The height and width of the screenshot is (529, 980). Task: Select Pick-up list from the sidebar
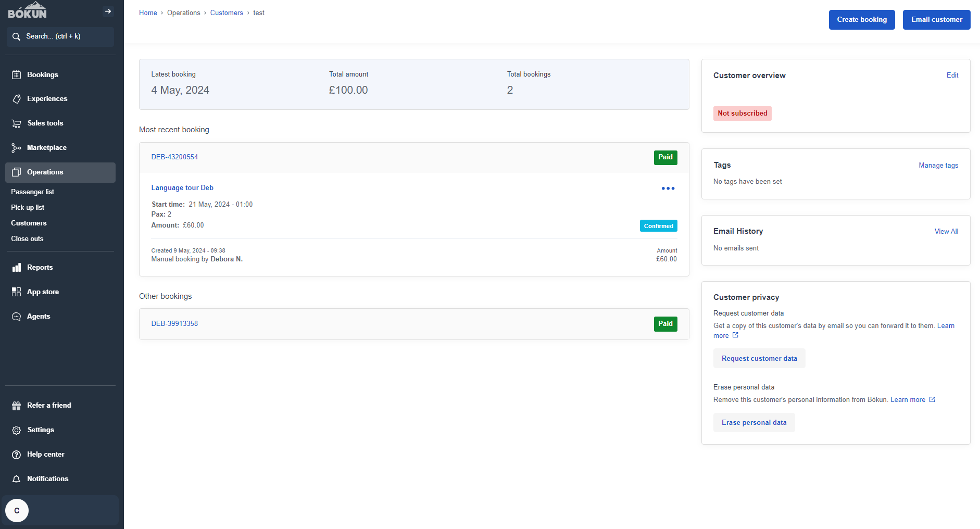[x=28, y=207]
